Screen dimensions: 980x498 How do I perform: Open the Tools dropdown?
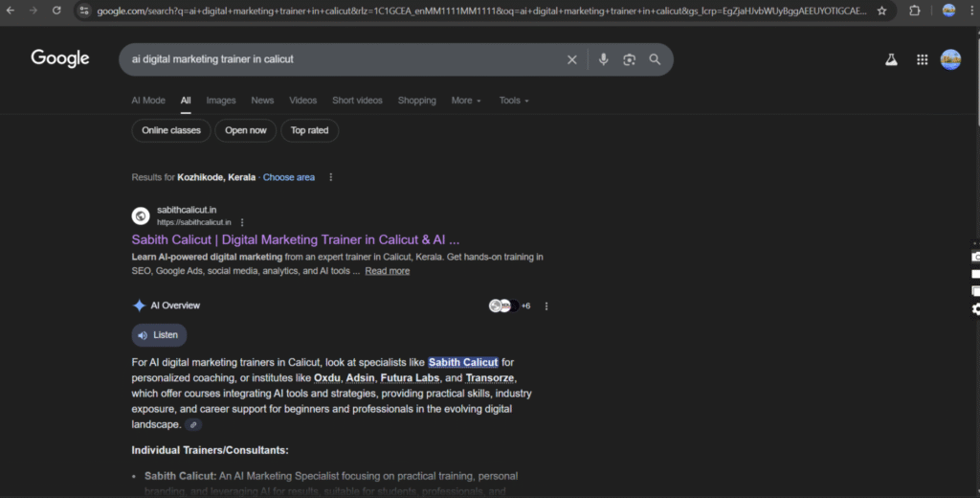(x=513, y=101)
